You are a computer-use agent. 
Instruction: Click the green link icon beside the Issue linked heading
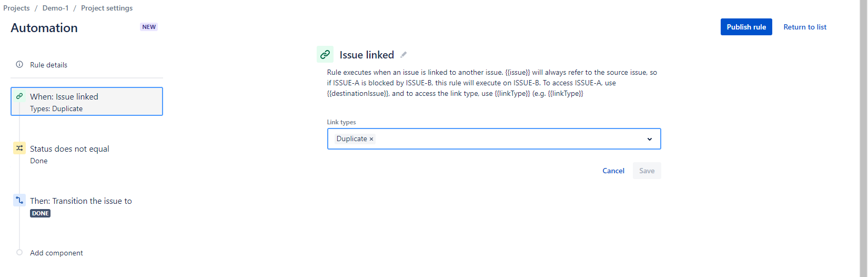325,54
